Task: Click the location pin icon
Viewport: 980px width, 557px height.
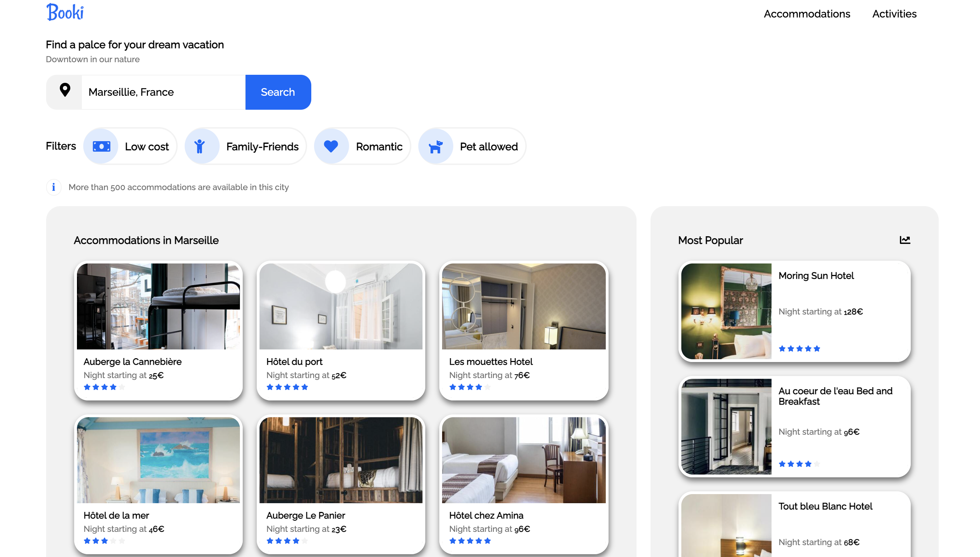Action: pos(65,91)
